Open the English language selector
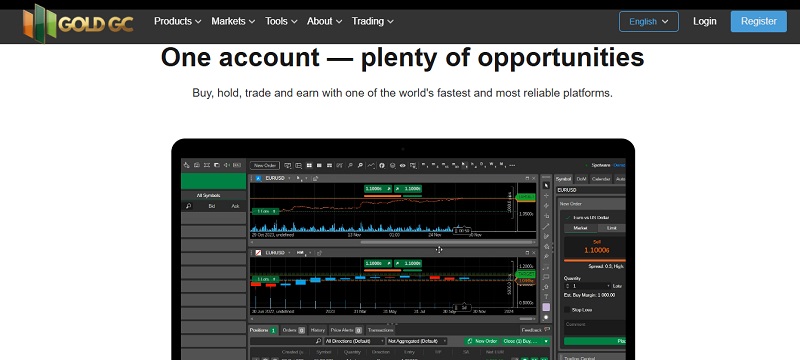Image resolution: width=800 pixels, height=360 pixels. 648,21
